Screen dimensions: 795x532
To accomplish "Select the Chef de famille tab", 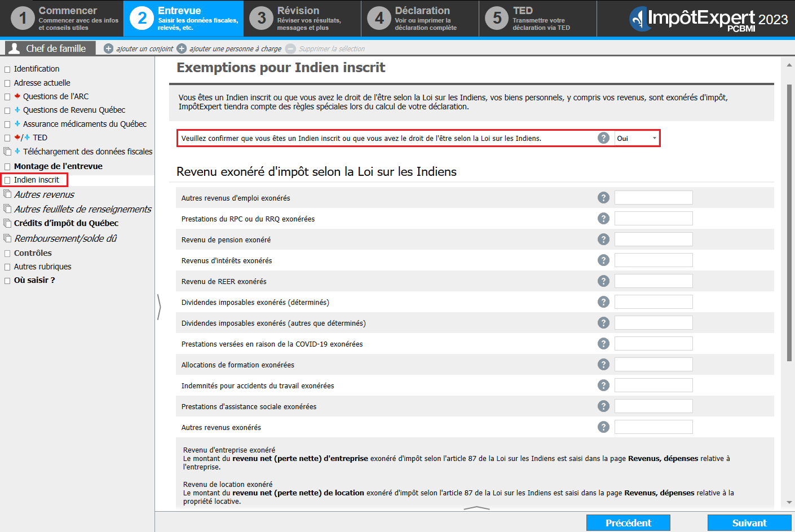I will [x=50, y=48].
